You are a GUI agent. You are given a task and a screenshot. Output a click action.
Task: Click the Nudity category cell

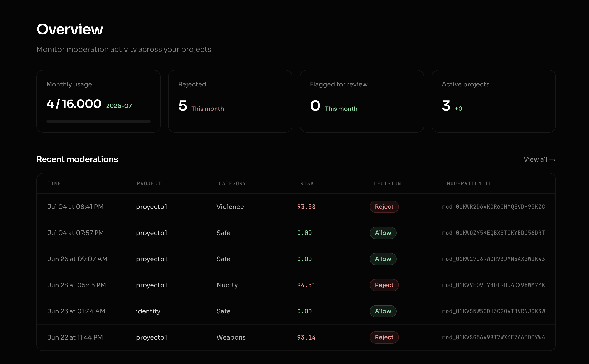[227, 285]
